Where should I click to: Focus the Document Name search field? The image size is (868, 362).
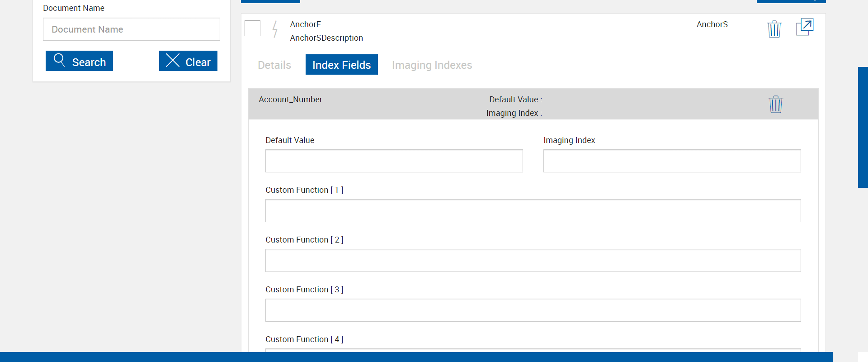coord(131,29)
